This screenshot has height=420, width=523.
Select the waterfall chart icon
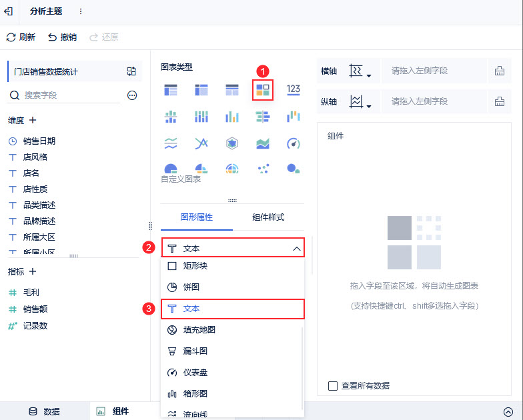click(x=294, y=117)
